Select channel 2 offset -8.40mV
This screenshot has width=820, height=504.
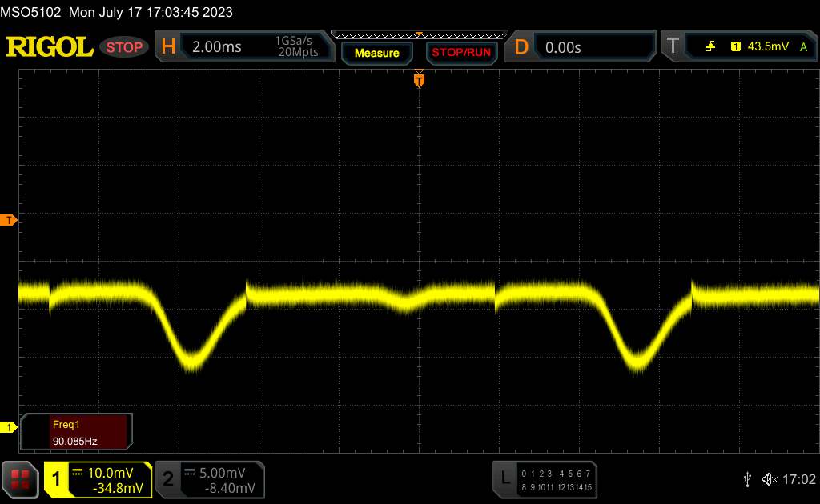(x=230, y=488)
